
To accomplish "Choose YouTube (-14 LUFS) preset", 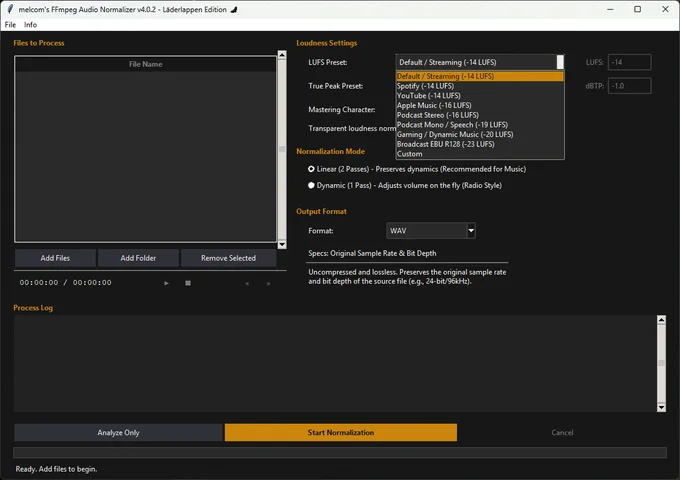I will click(480, 96).
